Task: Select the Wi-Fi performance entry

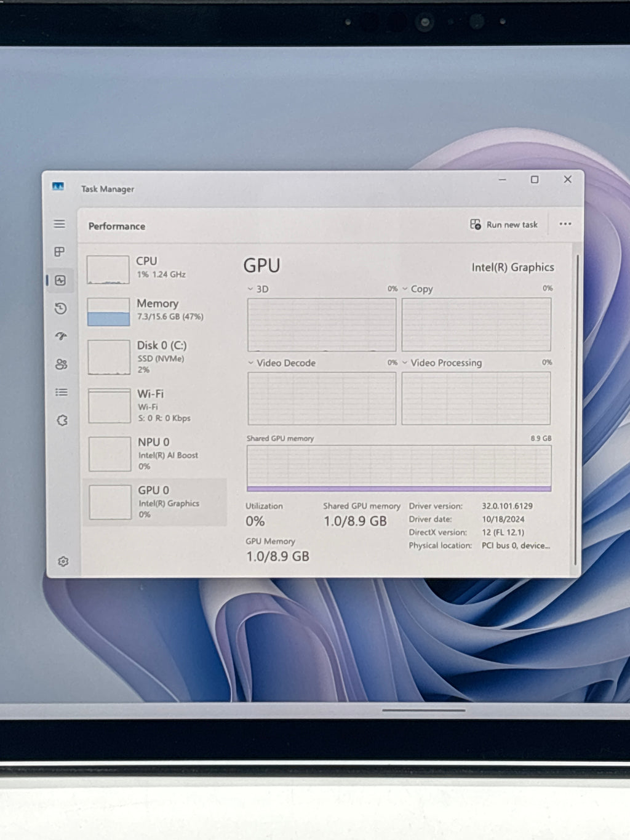Action: (155, 405)
